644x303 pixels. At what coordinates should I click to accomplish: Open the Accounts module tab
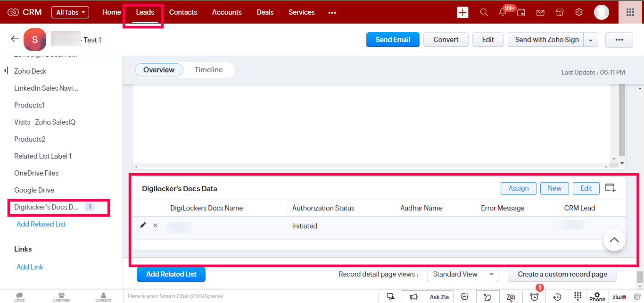click(x=227, y=12)
